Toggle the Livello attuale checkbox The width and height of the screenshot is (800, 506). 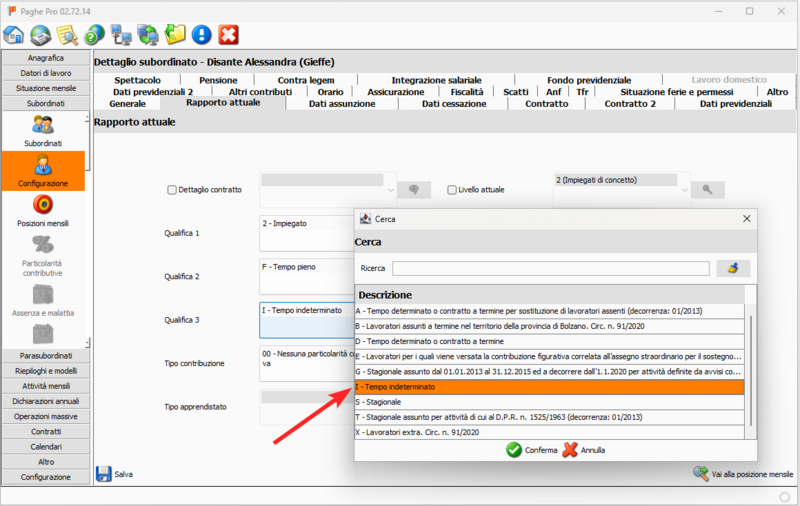pos(452,190)
